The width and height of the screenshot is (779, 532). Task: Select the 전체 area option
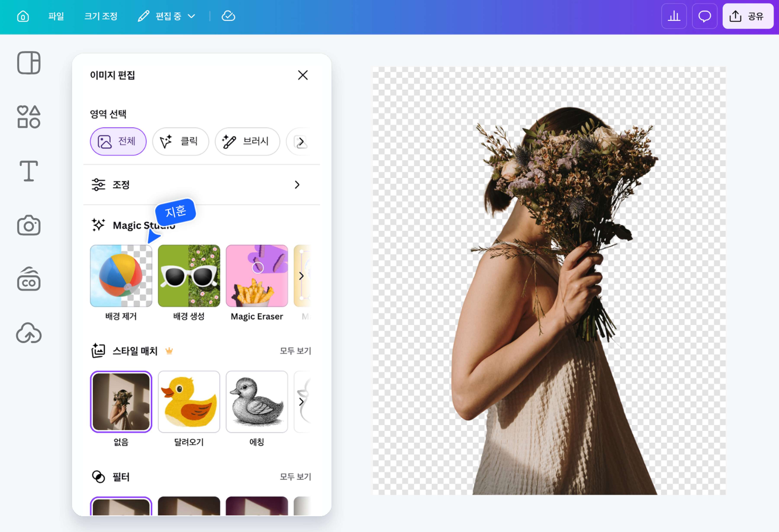pyautogui.click(x=118, y=142)
